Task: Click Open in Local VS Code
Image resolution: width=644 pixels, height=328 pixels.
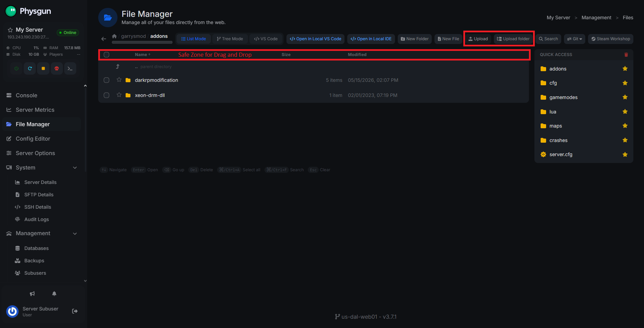Action: [316, 39]
